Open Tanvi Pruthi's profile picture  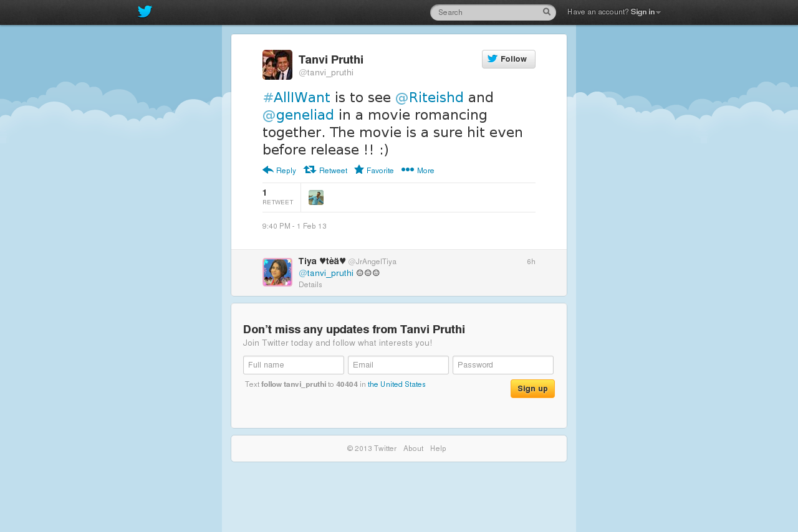(277, 65)
